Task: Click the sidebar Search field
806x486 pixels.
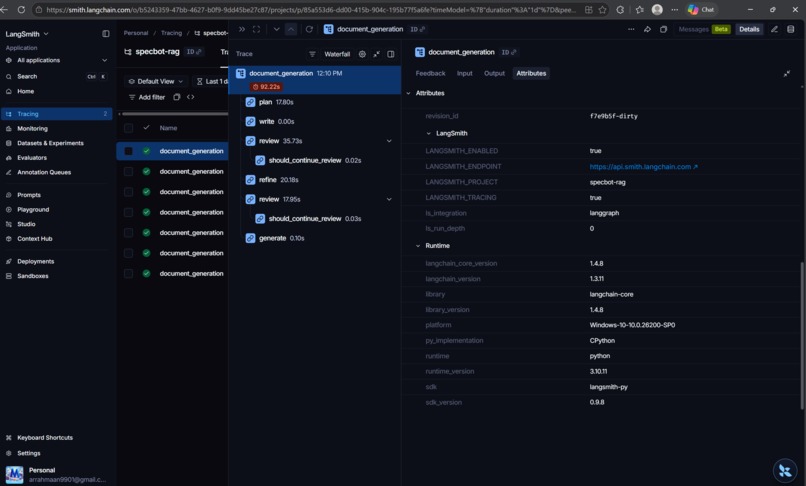Action: click(57, 76)
